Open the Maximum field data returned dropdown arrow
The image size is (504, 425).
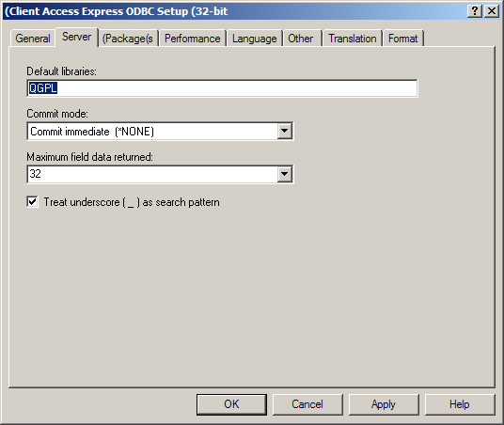285,174
